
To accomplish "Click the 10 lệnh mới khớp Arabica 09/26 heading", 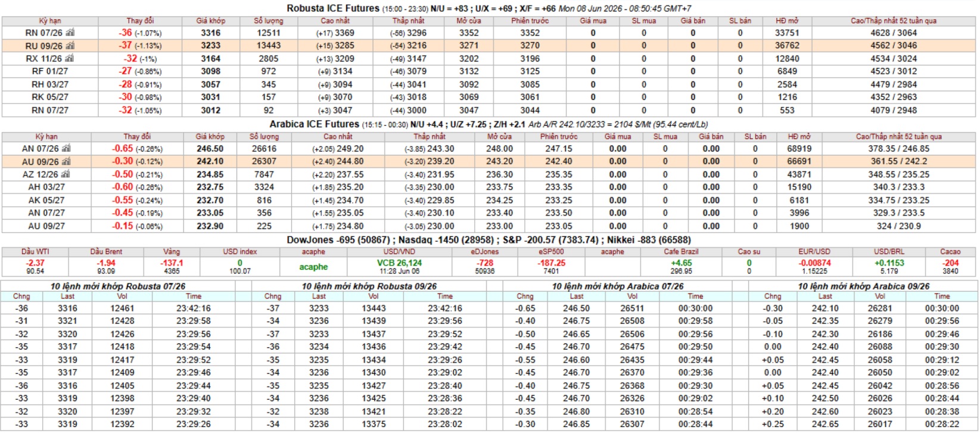I will tap(863, 286).
